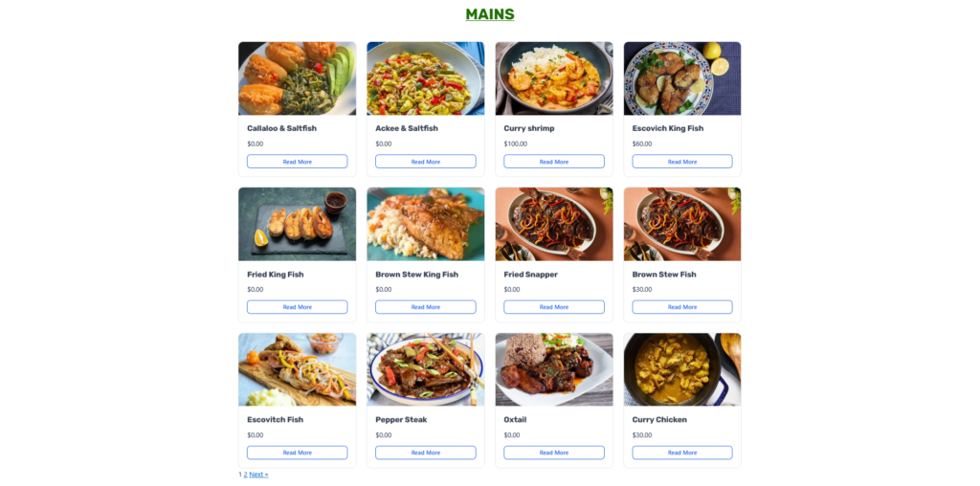
Task: Open the Curry Chicken title
Action: click(x=659, y=420)
